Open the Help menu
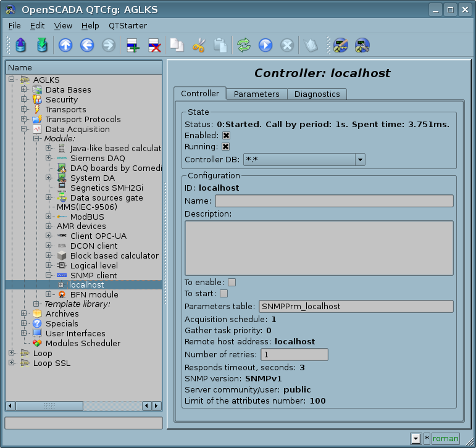This screenshot has height=448, width=476. tap(90, 26)
